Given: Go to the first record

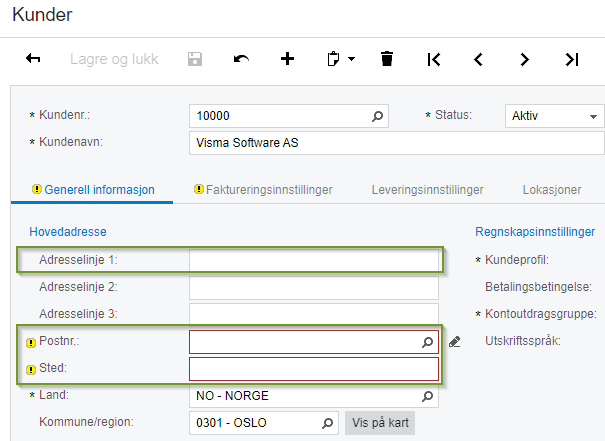Looking at the screenshot, I should [434, 59].
